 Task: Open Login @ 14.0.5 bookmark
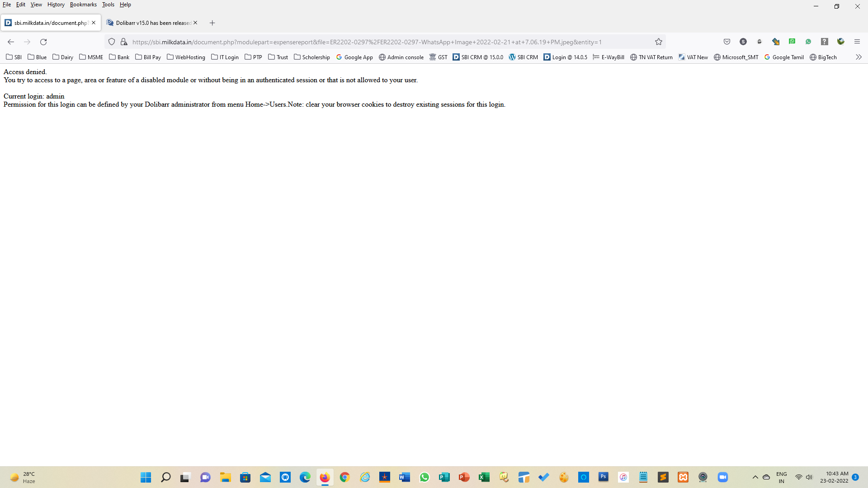pos(566,57)
